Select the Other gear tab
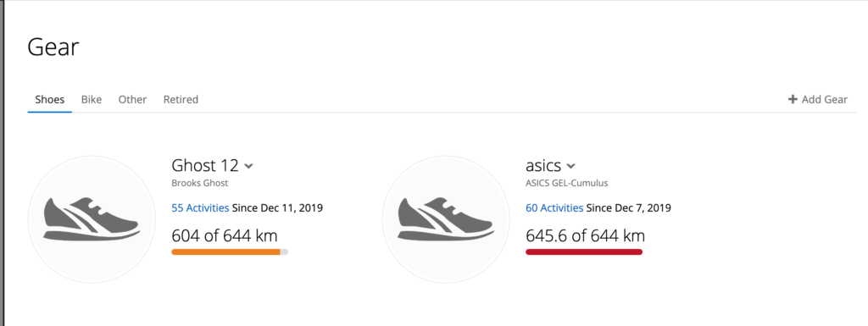This screenshot has width=868, height=326. 132,100
